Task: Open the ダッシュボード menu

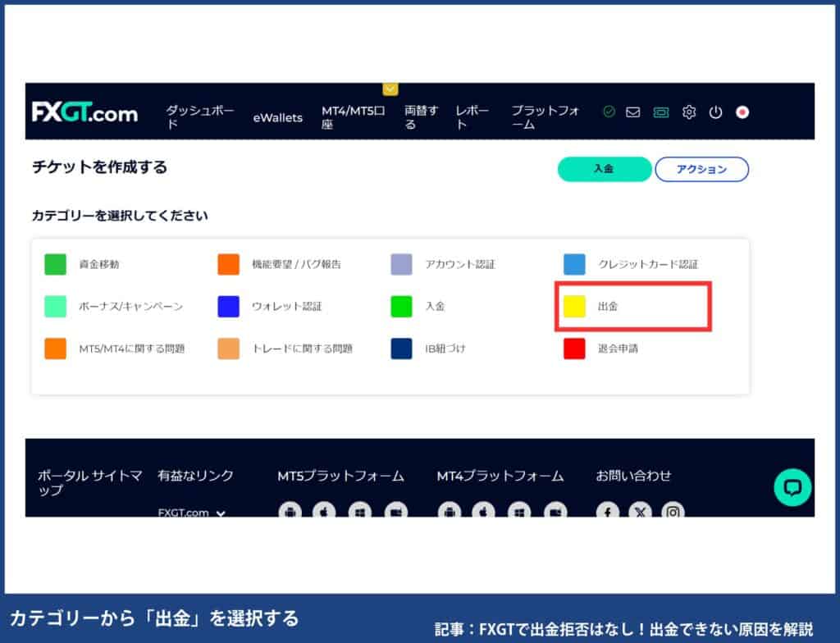Action: click(200, 116)
